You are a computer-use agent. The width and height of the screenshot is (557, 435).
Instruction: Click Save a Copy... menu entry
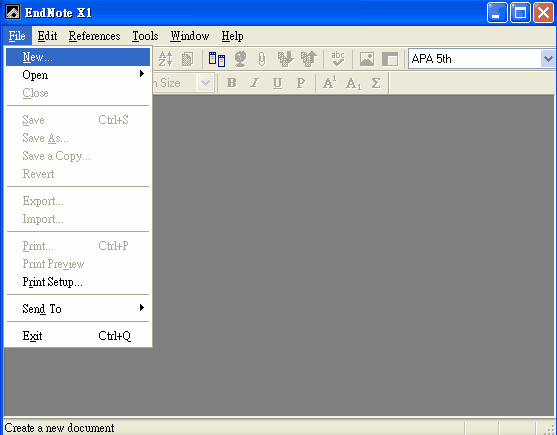[78, 156]
